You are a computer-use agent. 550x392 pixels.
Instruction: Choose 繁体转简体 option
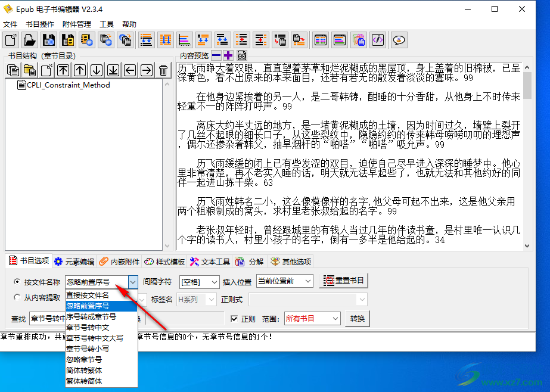(x=101, y=381)
